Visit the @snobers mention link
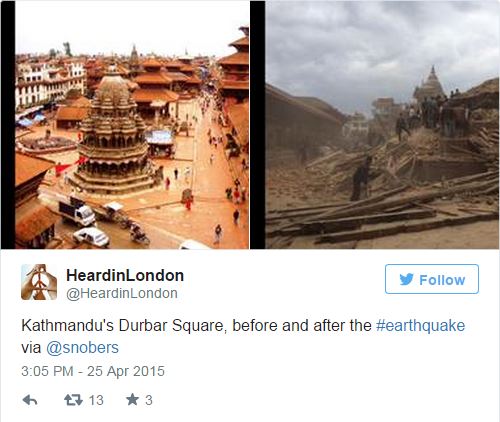The image size is (500, 422). [82, 348]
